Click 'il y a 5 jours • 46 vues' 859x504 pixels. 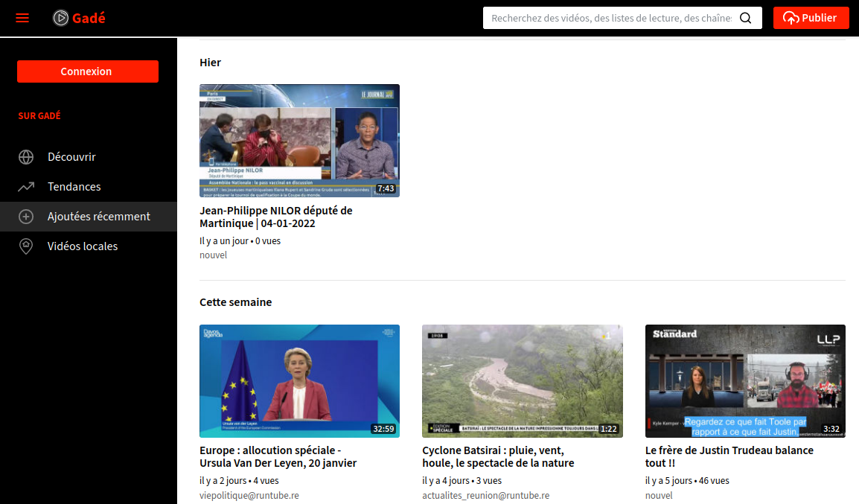pyautogui.click(x=687, y=481)
